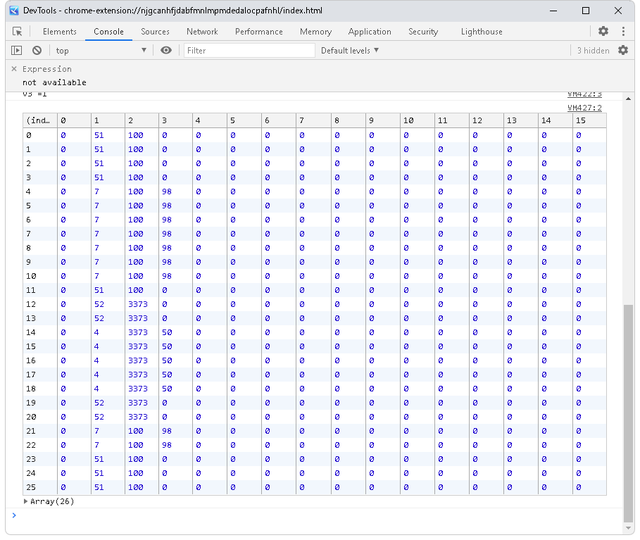Open console settings gear next to hidden count
This screenshot has width=640, height=540.
pyautogui.click(x=623, y=50)
